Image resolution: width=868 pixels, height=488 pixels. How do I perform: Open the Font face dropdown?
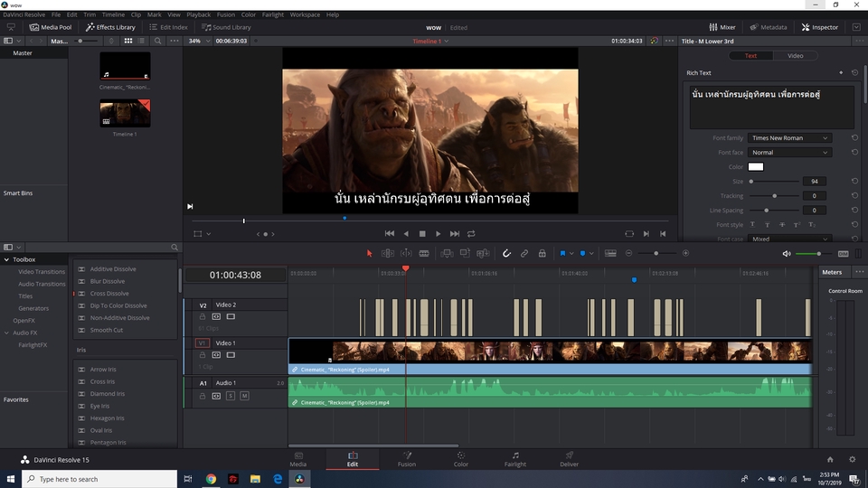coord(788,153)
